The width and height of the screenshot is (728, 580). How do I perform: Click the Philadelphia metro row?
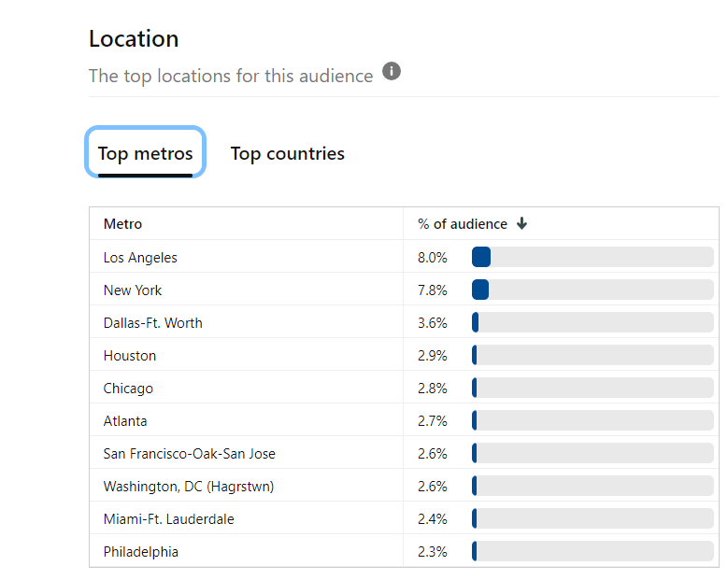(x=140, y=552)
